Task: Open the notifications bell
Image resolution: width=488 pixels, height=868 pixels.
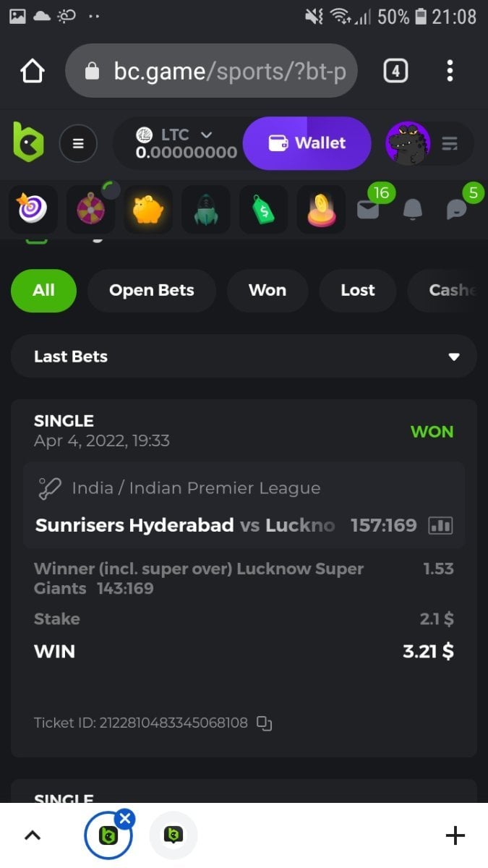Action: click(413, 209)
